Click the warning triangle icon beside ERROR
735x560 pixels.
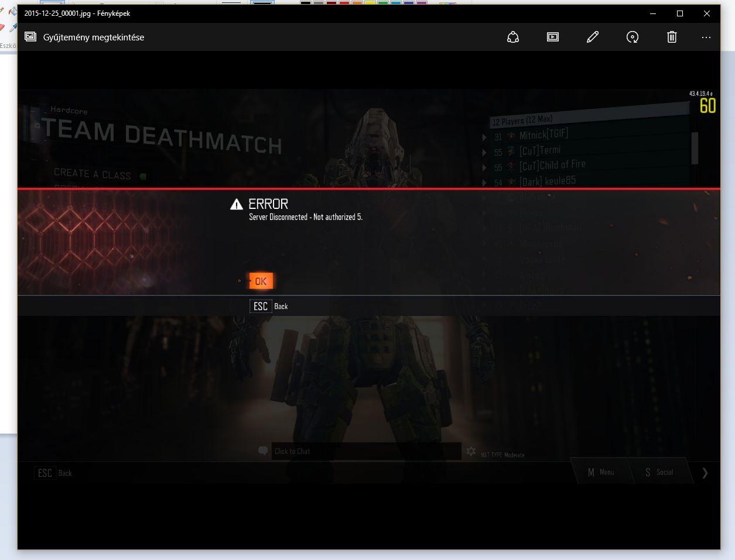coord(236,204)
